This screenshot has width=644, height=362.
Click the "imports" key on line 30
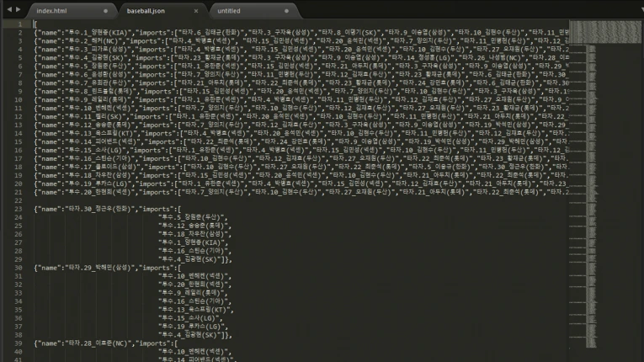pos(157,268)
